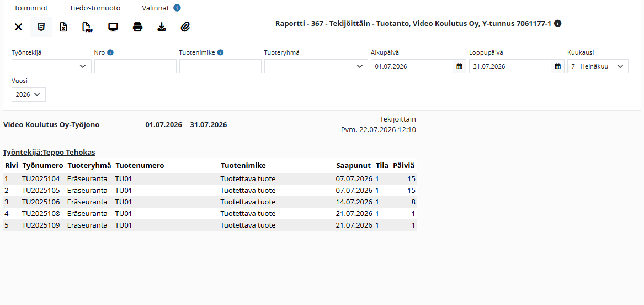Screen dimensions: 644x305
Task: Show the report on screen with monitor icon
Action: [x=113, y=27]
